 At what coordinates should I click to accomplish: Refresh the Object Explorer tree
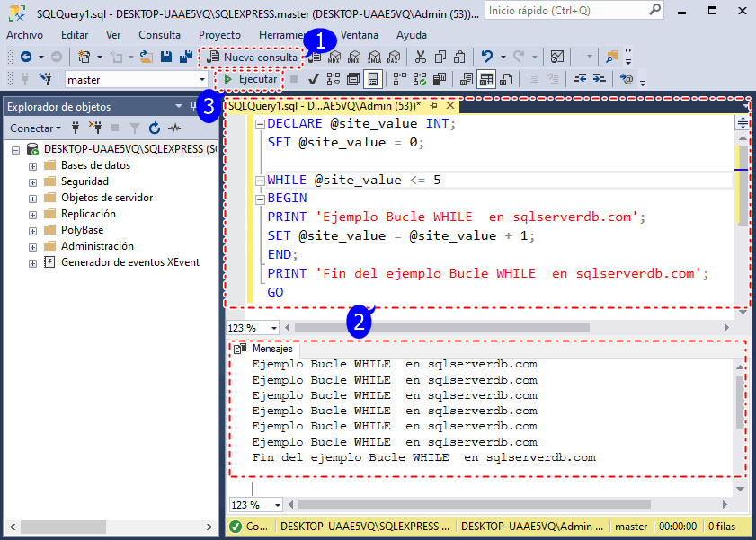click(155, 128)
